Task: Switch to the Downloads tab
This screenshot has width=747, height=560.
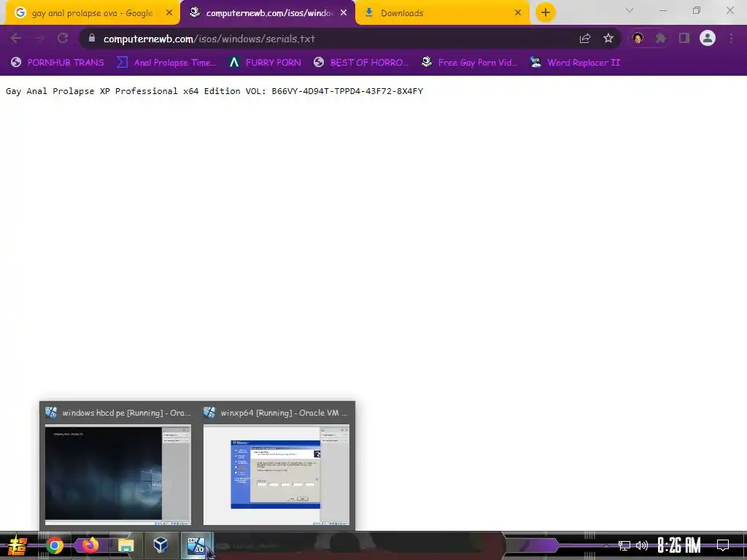Action: coord(443,13)
